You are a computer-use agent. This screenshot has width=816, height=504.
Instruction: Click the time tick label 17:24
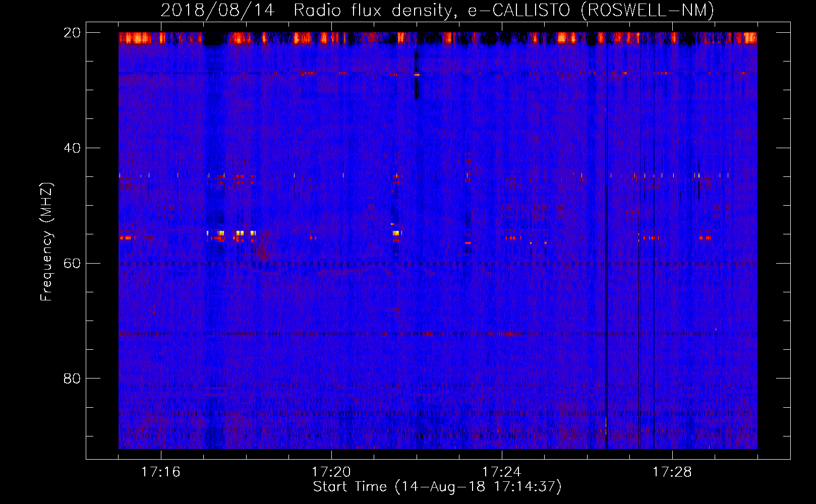(x=502, y=472)
